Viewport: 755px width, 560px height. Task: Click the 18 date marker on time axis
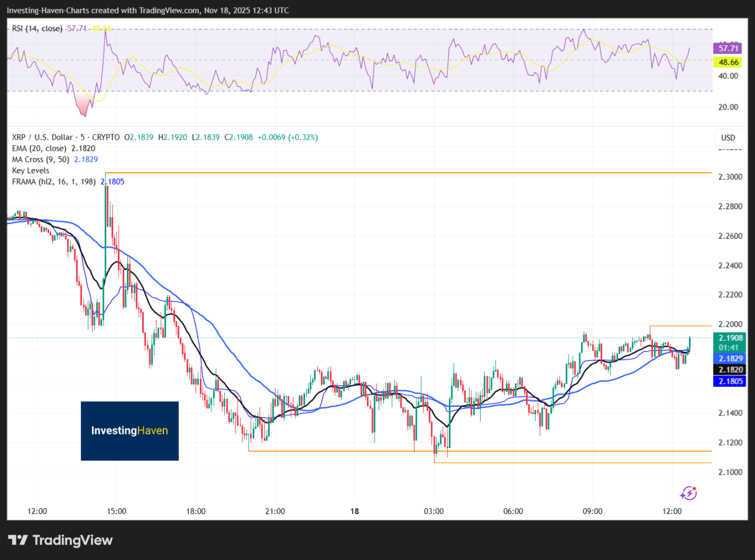[355, 511]
